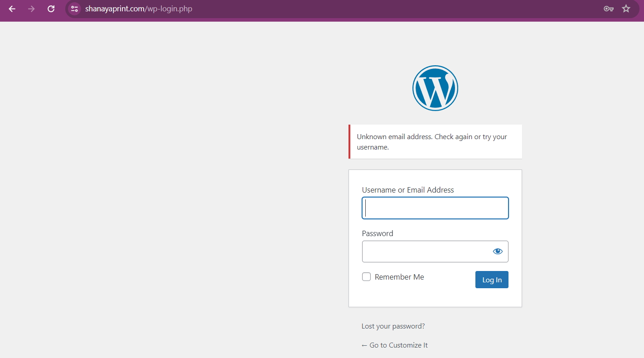This screenshot has width=644, height=358.
Task: Reload the page with refresh icon
Action: point(51,9)
